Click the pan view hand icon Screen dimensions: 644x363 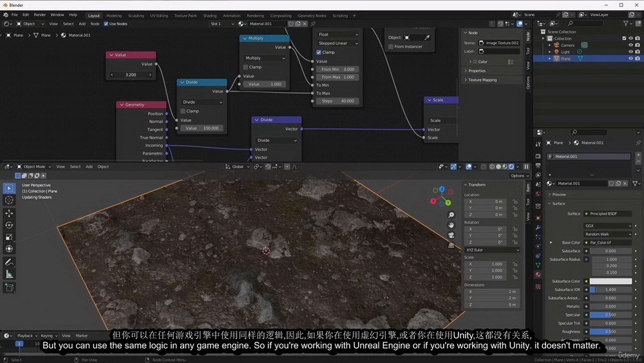[451, 225]
